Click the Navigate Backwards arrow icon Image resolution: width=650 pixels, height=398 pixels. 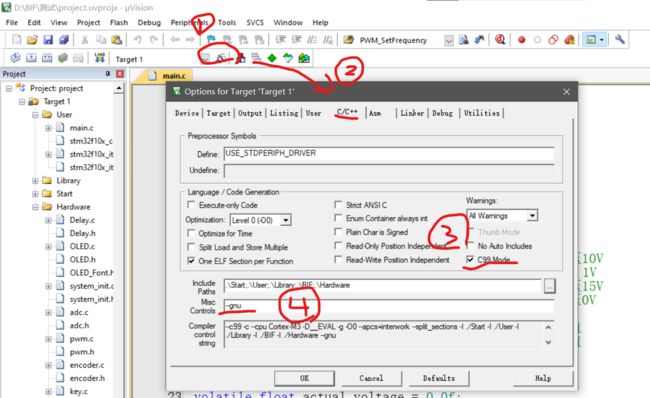point(175,40)
